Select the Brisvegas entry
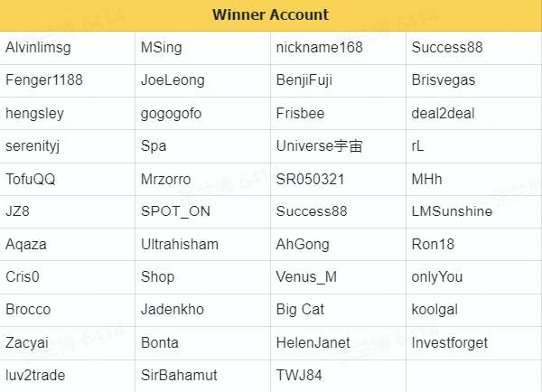Screen dimensions: 542x392 pyautogui.click(x=444, y=79)
